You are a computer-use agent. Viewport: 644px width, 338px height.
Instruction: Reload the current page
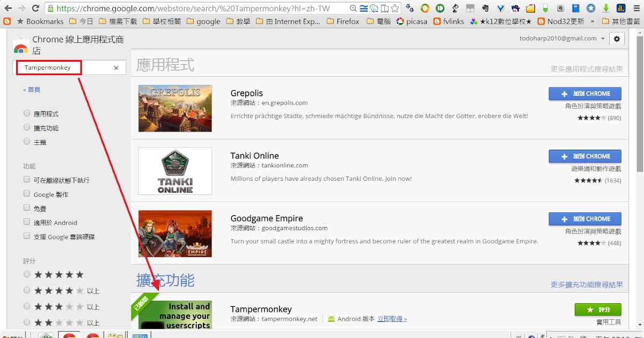point(35,9)
